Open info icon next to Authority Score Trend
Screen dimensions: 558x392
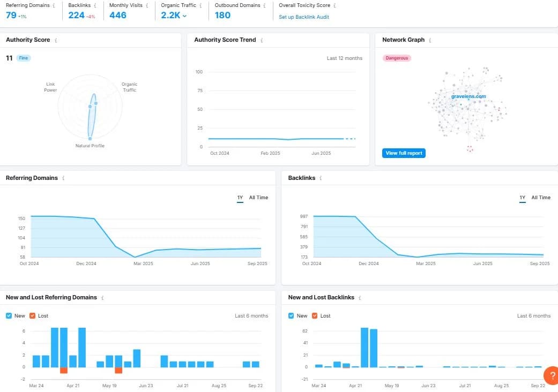262,40
